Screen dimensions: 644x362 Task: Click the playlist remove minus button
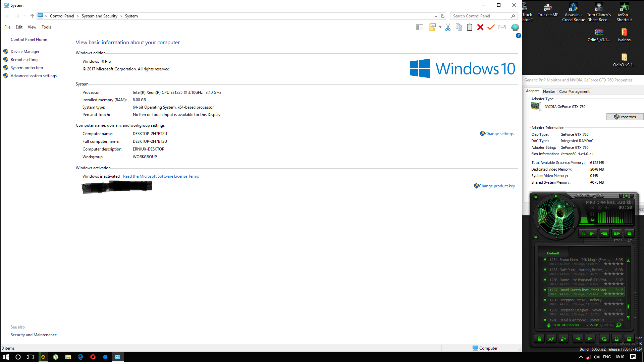[x=629, y=339]
